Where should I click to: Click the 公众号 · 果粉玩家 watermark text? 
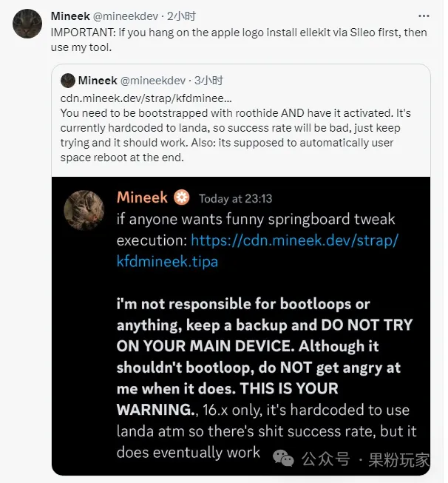tap(365, 460)
